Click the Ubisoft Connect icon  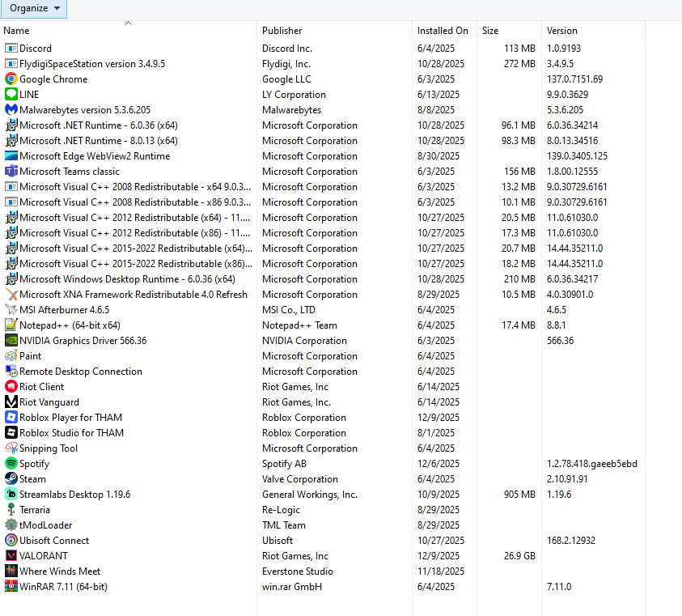tap(11, 541)
